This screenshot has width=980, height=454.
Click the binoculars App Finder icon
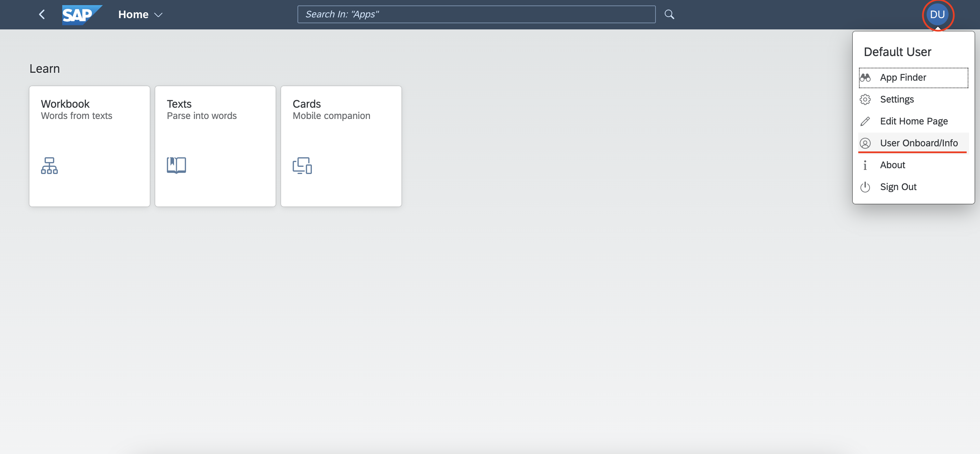click(x=865, y=78)
